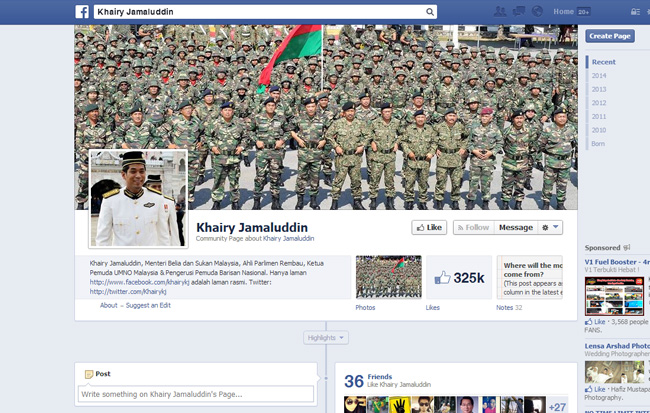
Task: Open the messages icon in top bar
Action: (x=520, y=12)
